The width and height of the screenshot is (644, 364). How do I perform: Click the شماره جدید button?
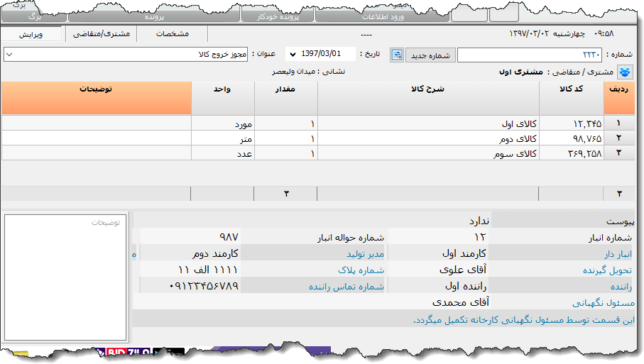click(x=430, y=55)
